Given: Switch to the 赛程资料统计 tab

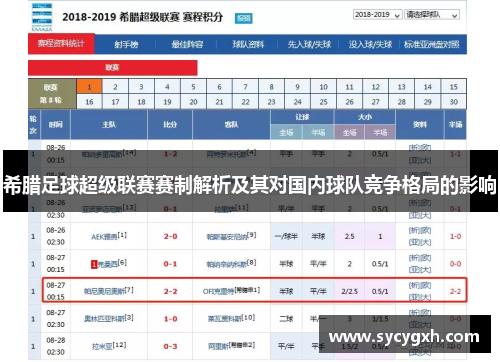Looking at the screenshot, I should (61, 43).
